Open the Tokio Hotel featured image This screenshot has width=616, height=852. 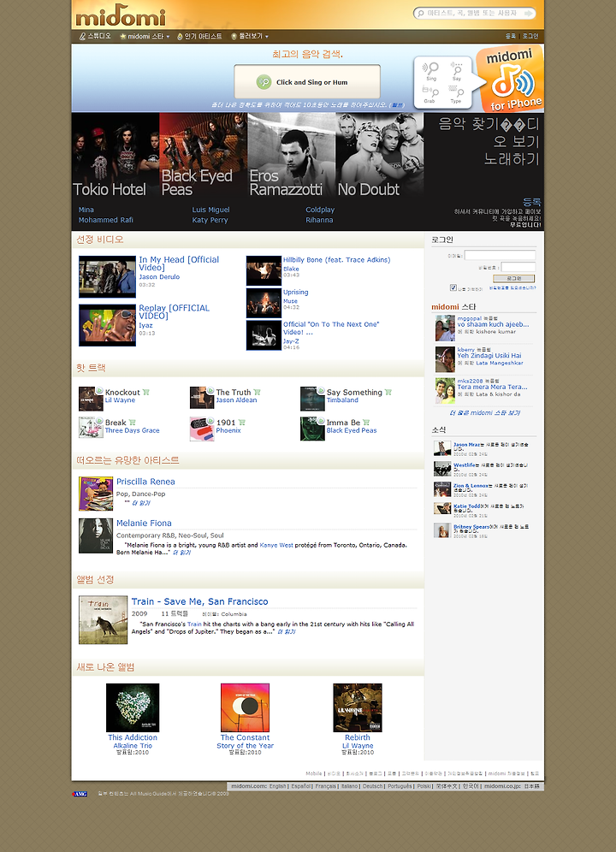point(115,156)
